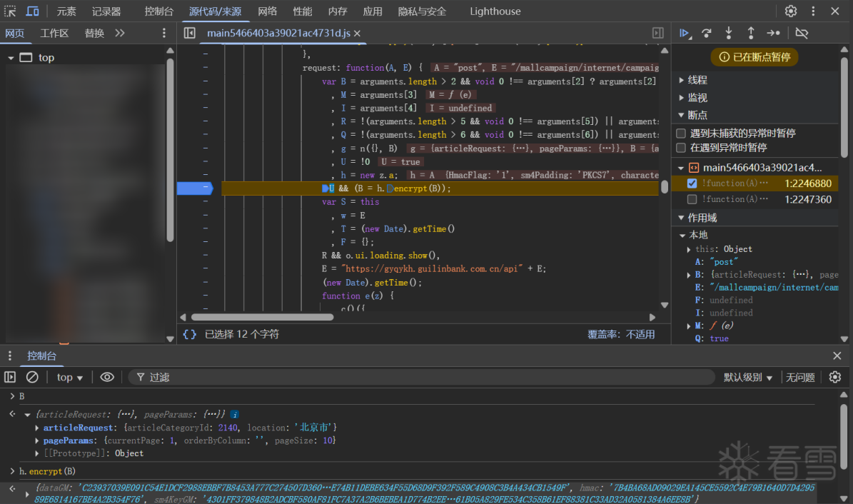Step into next function call
Screen dimensions: 853x504
click(x=729, y=33)
